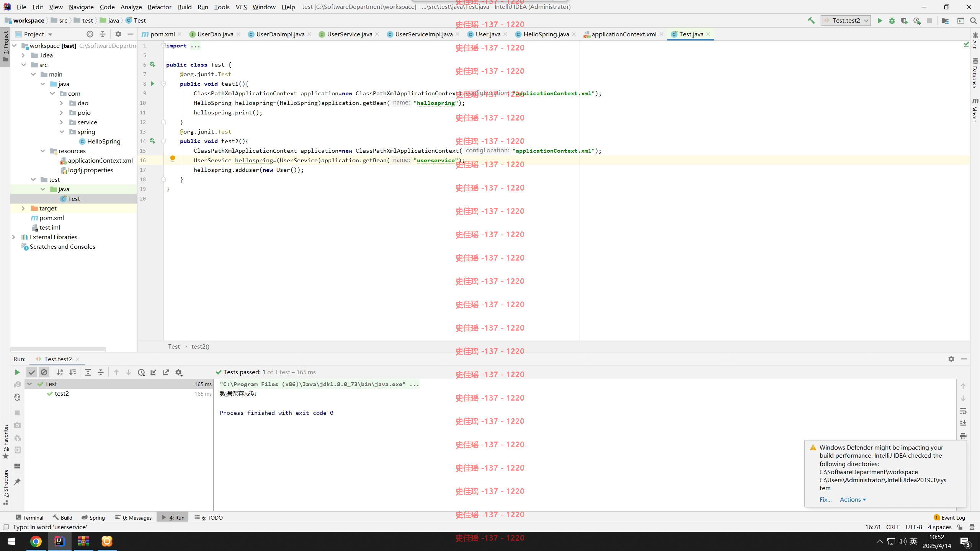Open Project panel settings gear
The image size is (980, 551).
pos(118,34)
